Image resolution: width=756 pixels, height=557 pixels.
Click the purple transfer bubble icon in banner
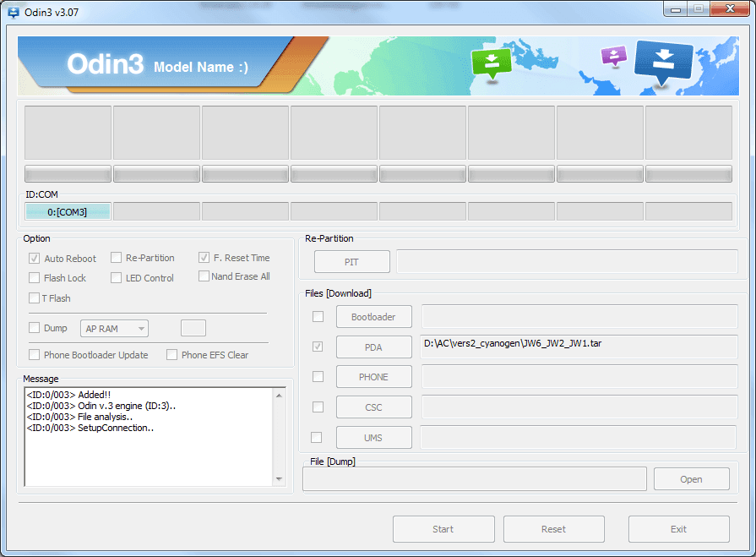[614, 56]
